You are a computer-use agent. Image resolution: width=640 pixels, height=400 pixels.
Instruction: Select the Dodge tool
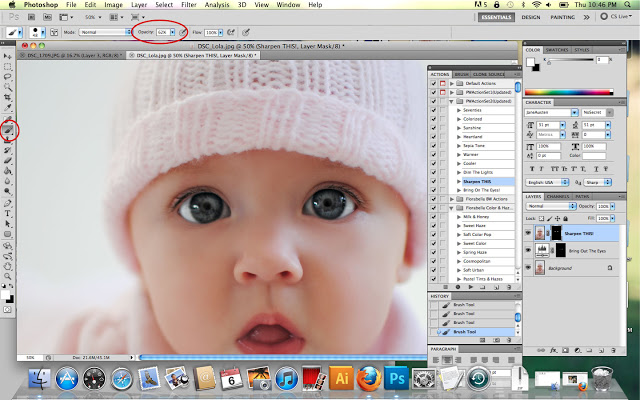[x=7, y=191]
